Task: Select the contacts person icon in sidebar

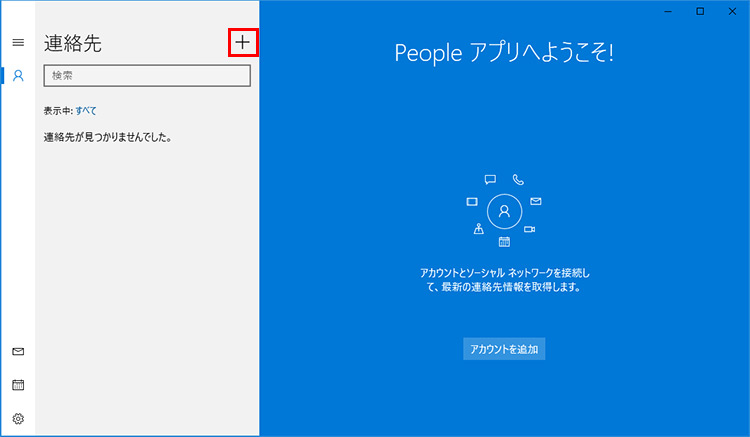Action: (x=17, y=76)
